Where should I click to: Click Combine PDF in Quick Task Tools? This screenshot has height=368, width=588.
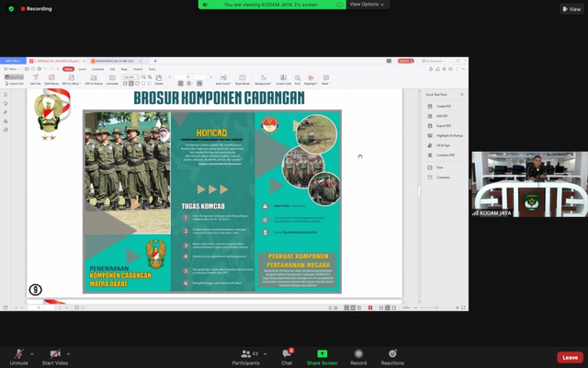point(441,155)
